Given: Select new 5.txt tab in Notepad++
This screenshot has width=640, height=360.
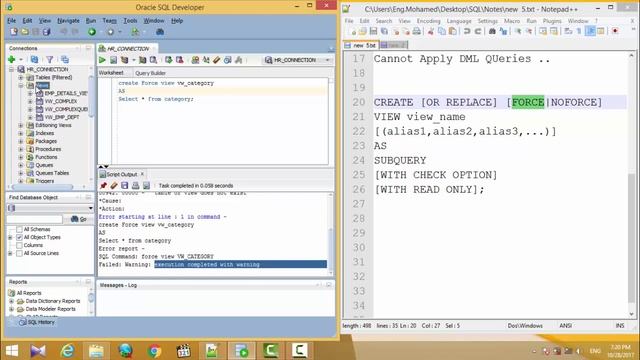Looking at the screenshot, I should tap(361, 45).
